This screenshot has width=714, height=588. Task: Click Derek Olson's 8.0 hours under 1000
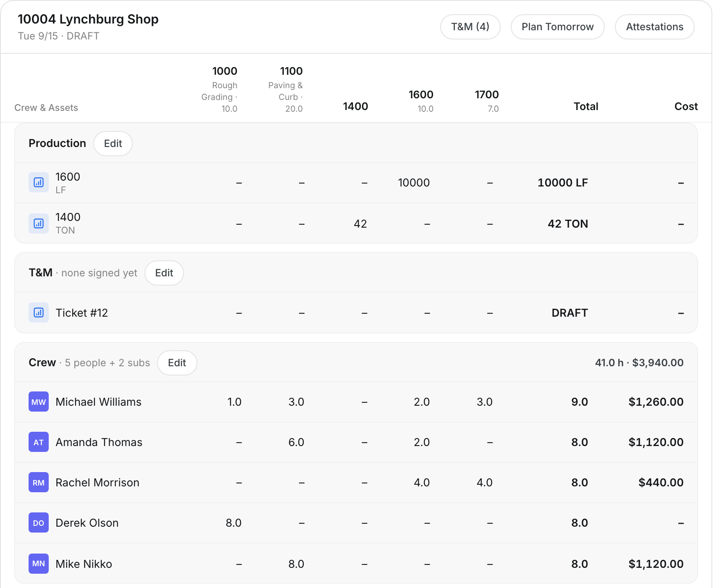coord(234,523)
